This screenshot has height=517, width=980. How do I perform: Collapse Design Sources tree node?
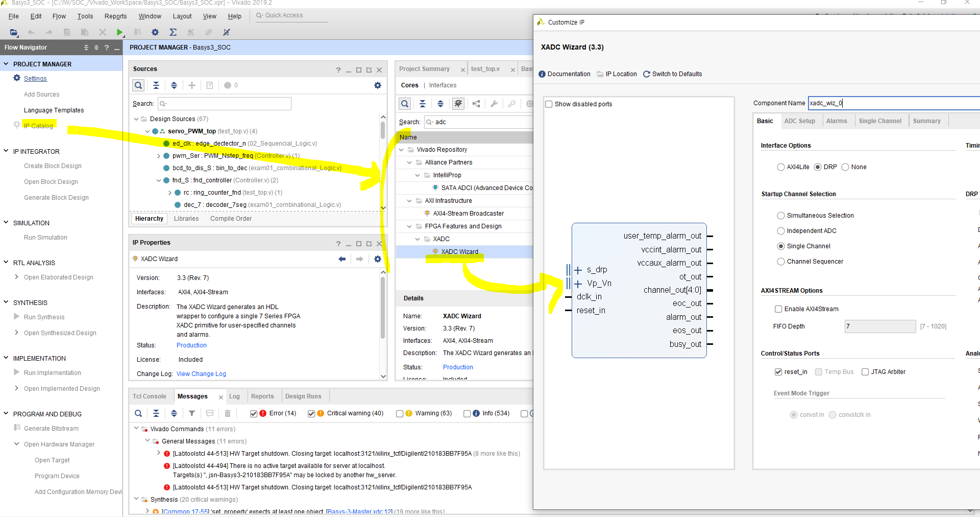[x=136, y=119]
